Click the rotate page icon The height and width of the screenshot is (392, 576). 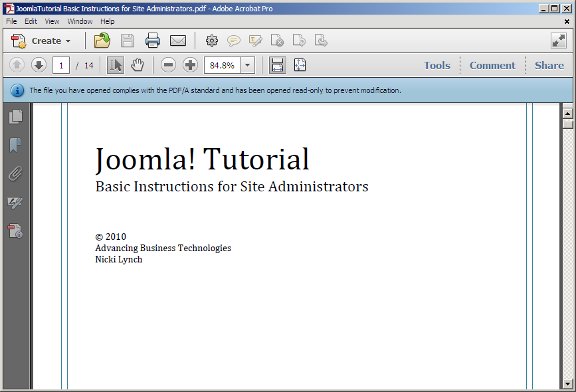pyautogui.click(x=321, y=41)
